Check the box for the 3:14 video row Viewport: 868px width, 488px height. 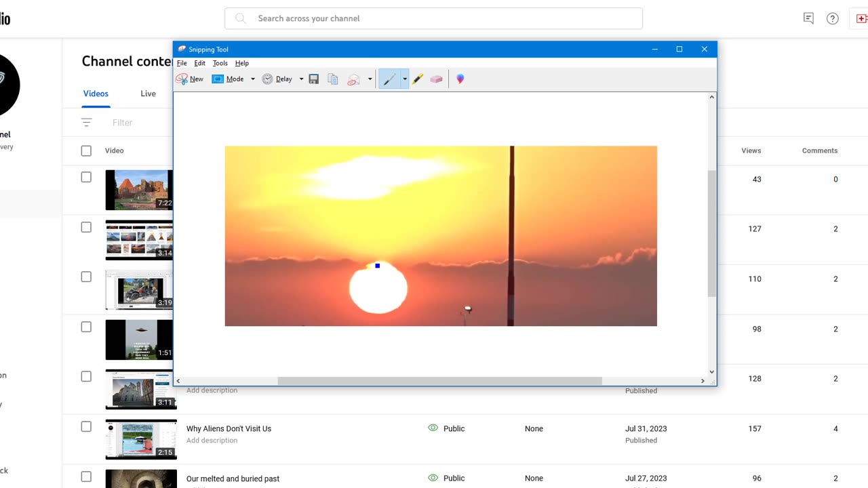[x=86, y=227]
